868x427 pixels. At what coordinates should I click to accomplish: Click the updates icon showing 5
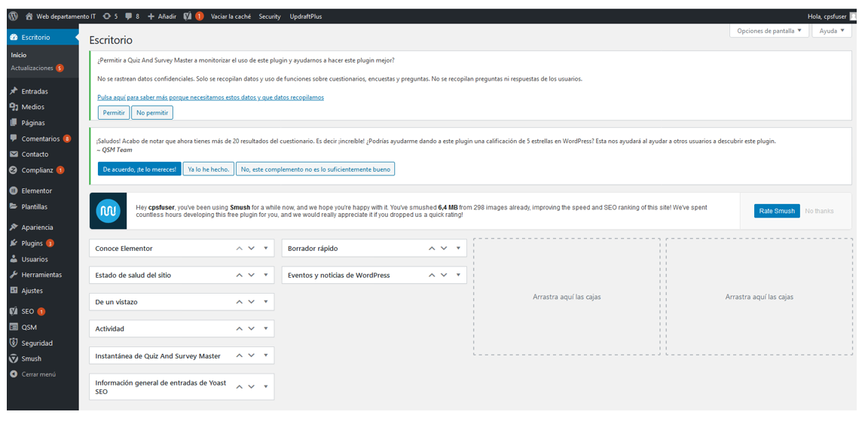[107, 17]
